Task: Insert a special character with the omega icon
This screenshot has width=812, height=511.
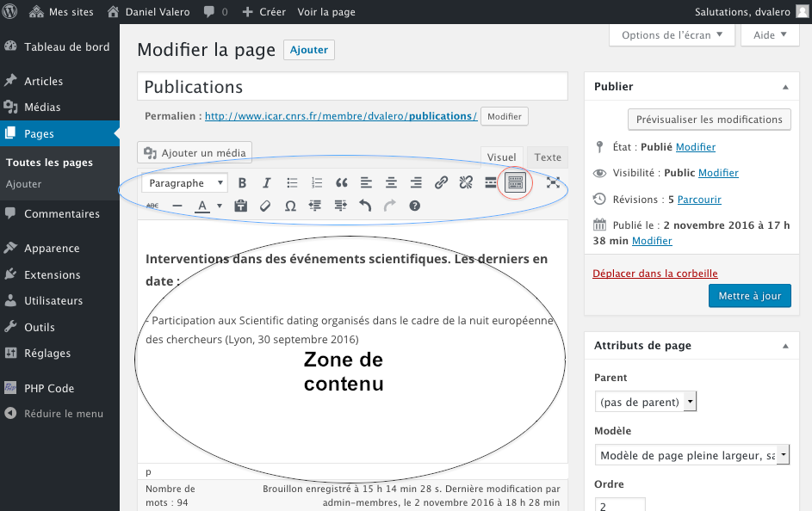Action: [x=290, y=206]
